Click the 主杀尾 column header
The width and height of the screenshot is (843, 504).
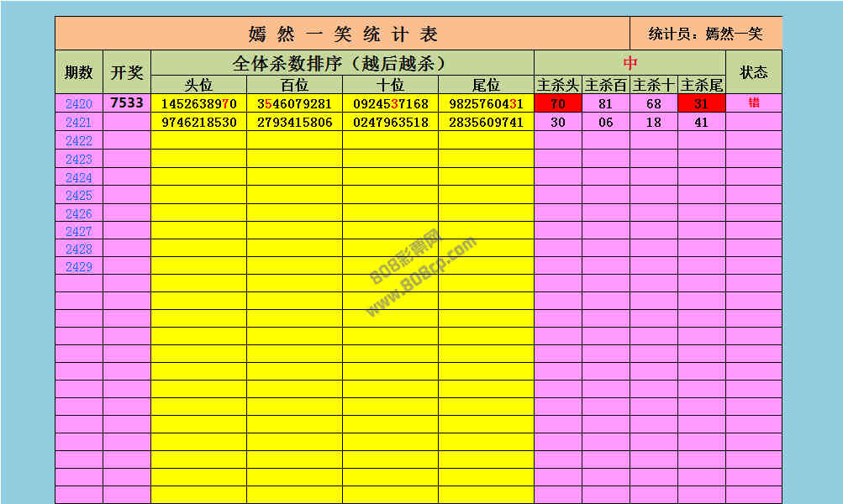702,85
